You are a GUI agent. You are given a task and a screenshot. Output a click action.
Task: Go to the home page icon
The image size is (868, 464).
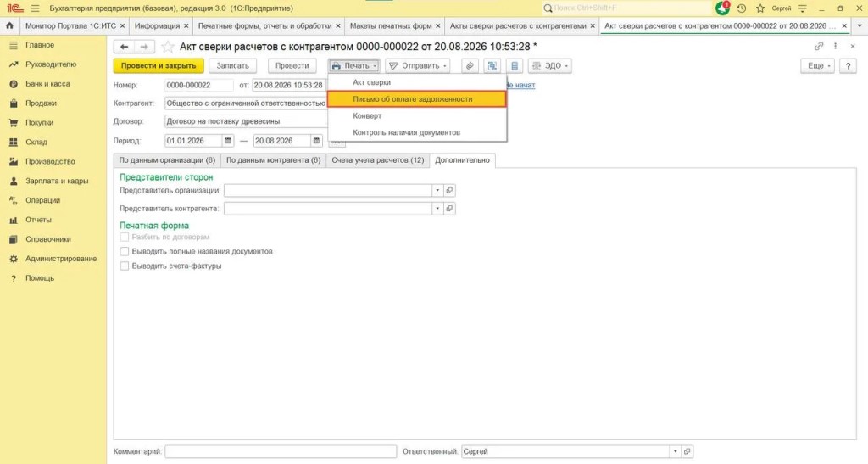[x=9, y=26]
